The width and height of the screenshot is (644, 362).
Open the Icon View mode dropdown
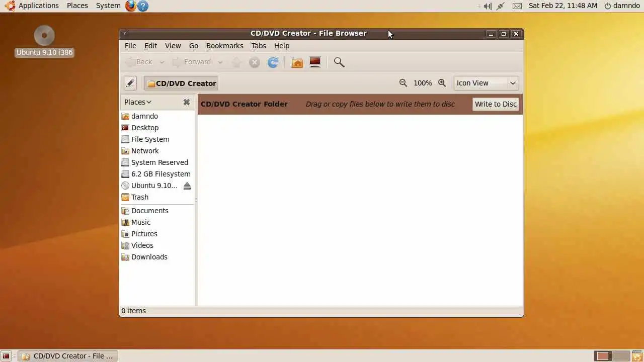[486, 83]
